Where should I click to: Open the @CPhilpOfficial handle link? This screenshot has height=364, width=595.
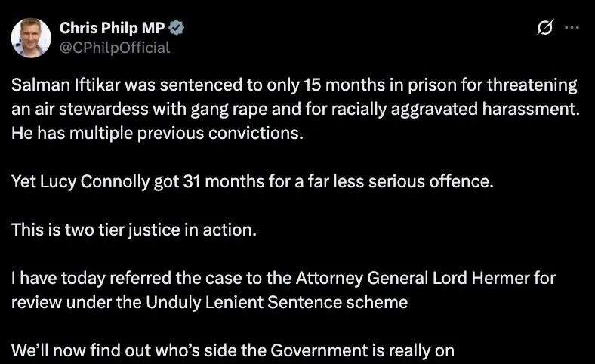coord(115,48)
